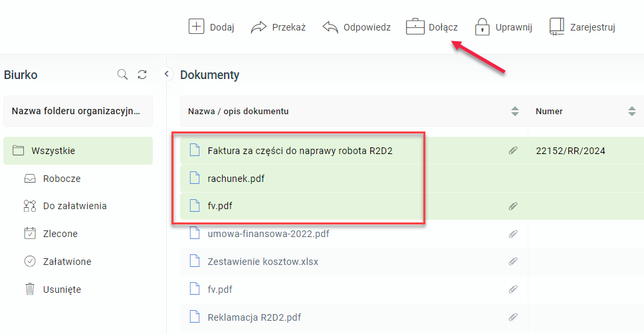The width and height of the screenshot is (644, 334).
Task: Click the file icon beside Reklamacja R2D2.pdf
Action: coord(194,317)
